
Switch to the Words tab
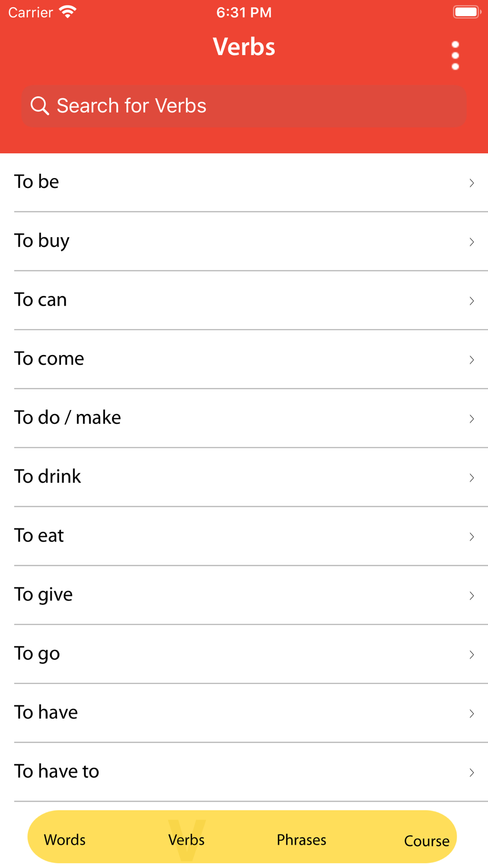(65, 840)
